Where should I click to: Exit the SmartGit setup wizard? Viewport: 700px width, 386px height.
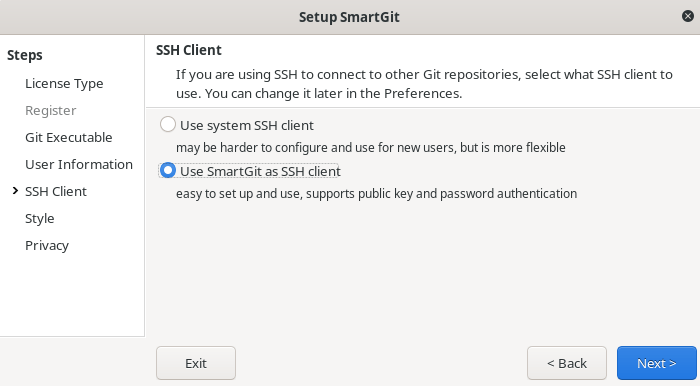[196, 363]
